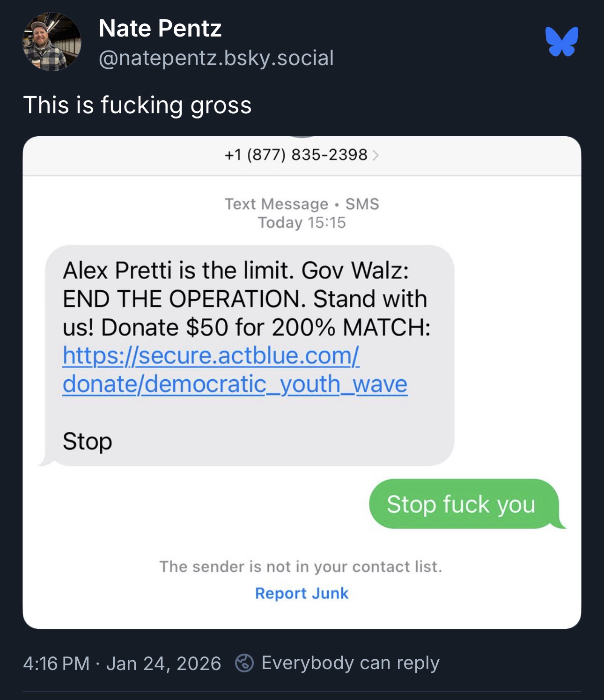Click the 4:16 PM Jan 24, 2026 timestamp
Image resolution: width=604 pixels, height=700 pixels.
(x=122, y=663)
